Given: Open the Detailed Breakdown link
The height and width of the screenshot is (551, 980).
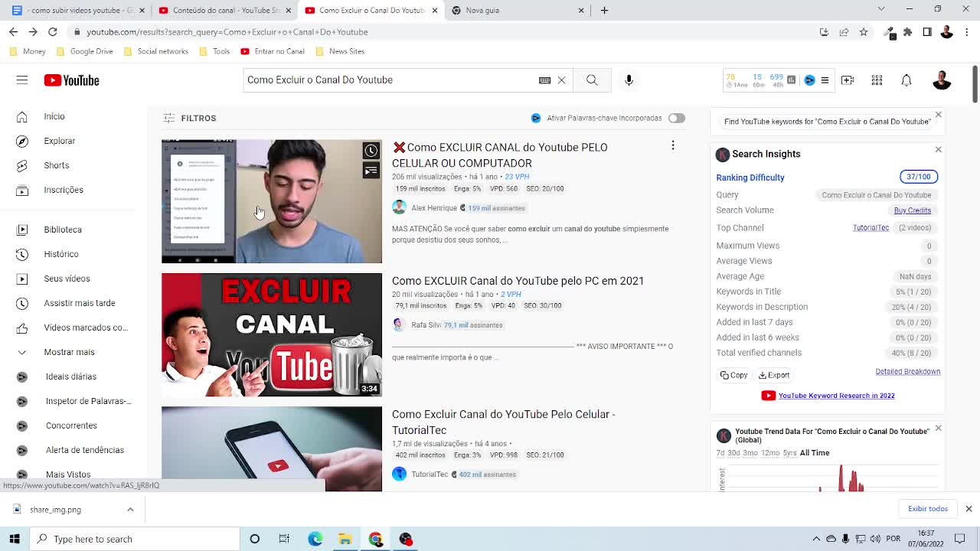Looking at the screenshot, I should (x=907, y=372).
